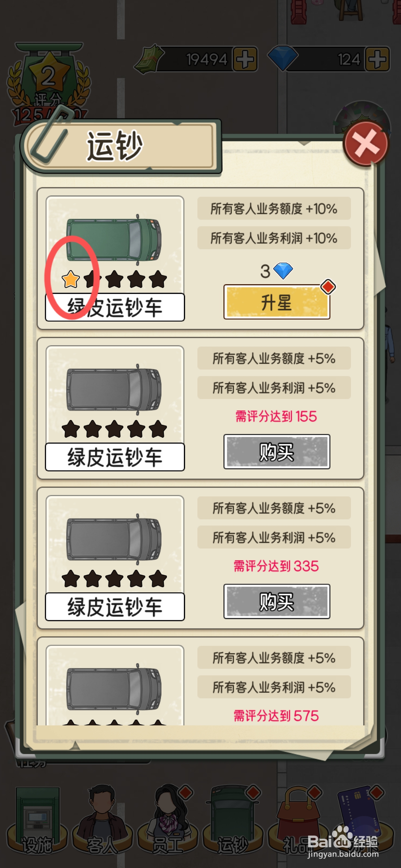
Task: Add cash with the plus icon
Action: pyautogui.click(x=245, y=59)
